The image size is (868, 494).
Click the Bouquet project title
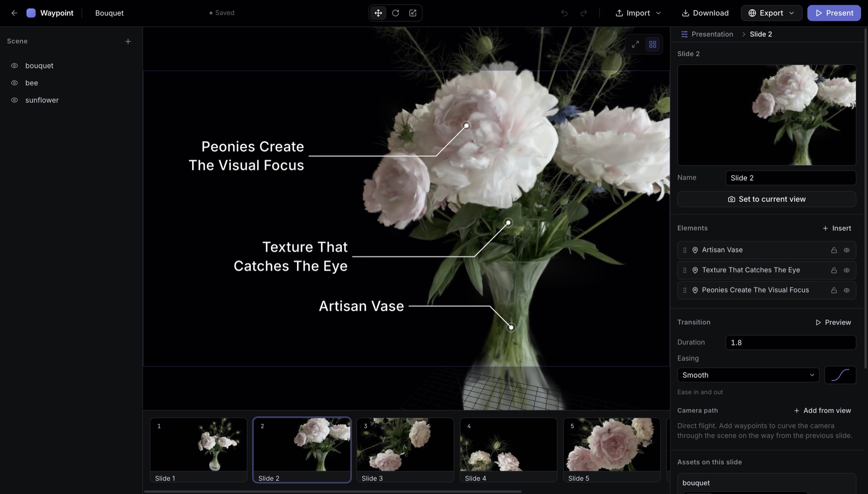109,13
